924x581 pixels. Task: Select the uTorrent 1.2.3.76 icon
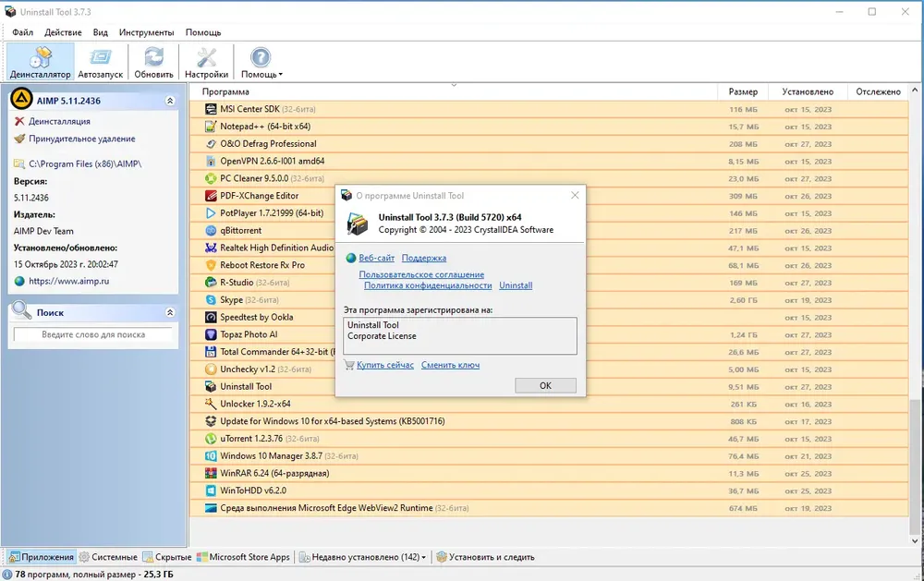pyautogui.click(x=211, y=439)
